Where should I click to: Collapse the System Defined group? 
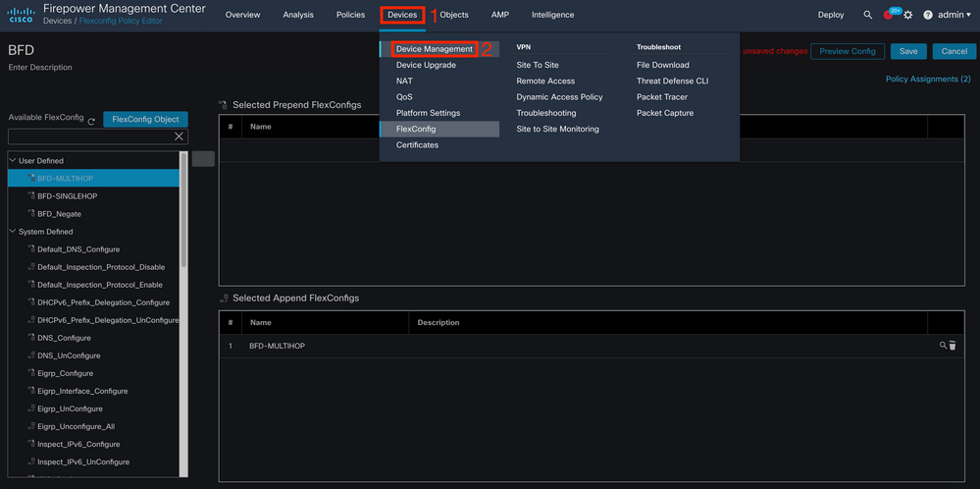click(13, 232)
